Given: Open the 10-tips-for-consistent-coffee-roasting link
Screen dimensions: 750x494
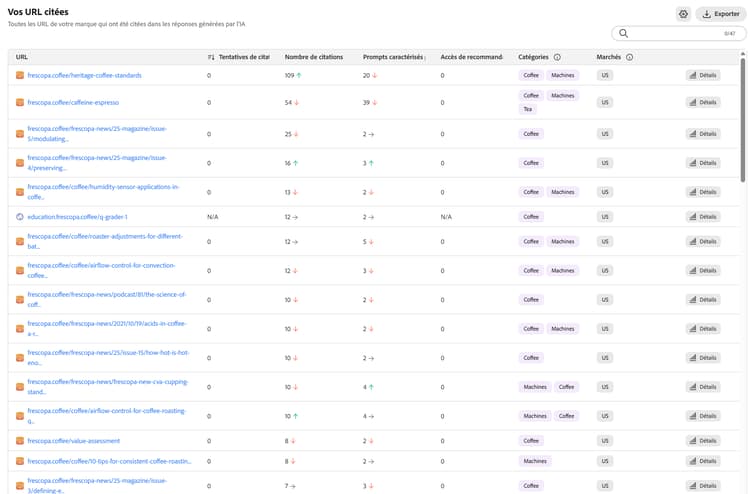Looking at the screenshot, I should [109, 461].
